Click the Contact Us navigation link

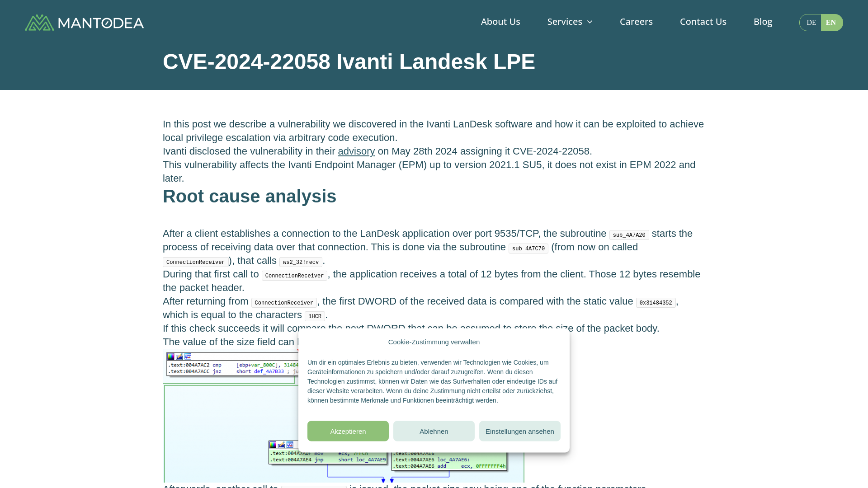(703, 21)
